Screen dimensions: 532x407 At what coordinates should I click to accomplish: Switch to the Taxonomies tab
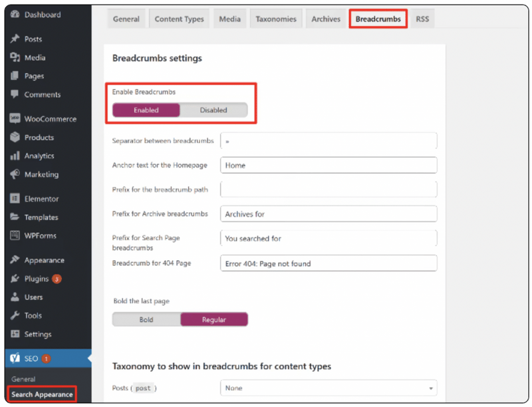click(x=276, y=19)
